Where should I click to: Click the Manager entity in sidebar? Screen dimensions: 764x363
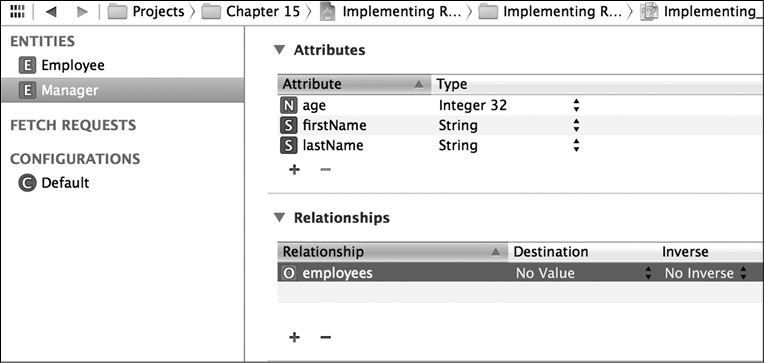[x=122, y=90]
